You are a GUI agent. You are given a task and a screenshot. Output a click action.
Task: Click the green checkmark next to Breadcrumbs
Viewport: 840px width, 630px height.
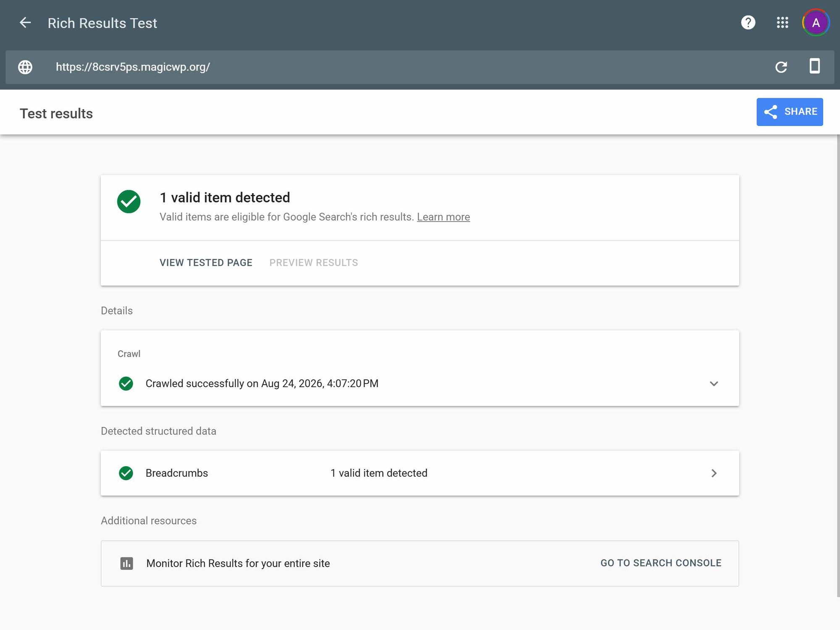pyautogui.click(x=126, y=473)
